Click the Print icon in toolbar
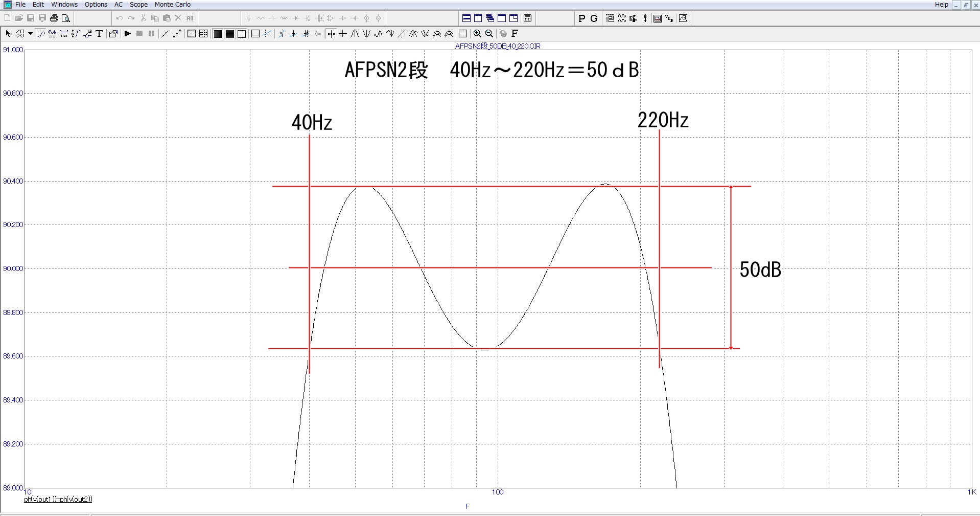980x516 pixels. (54, 18)
